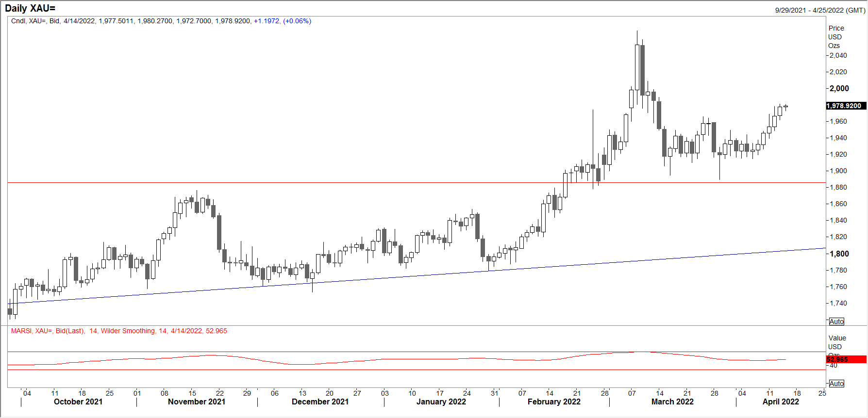Click the 1,920 price axis label

click(838, 154)
